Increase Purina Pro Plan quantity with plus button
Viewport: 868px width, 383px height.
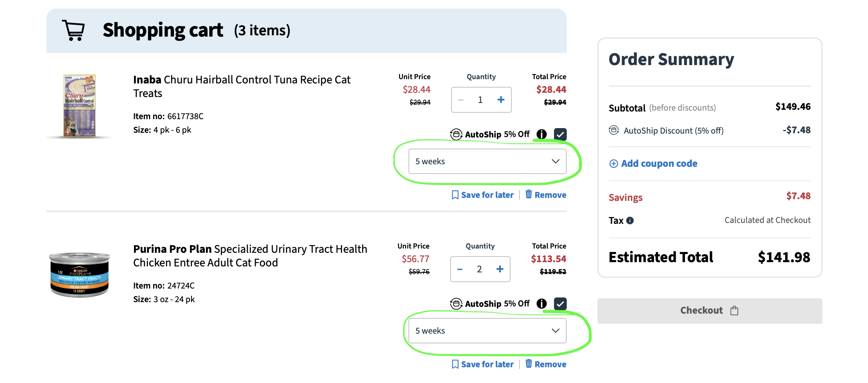(500, 269)
